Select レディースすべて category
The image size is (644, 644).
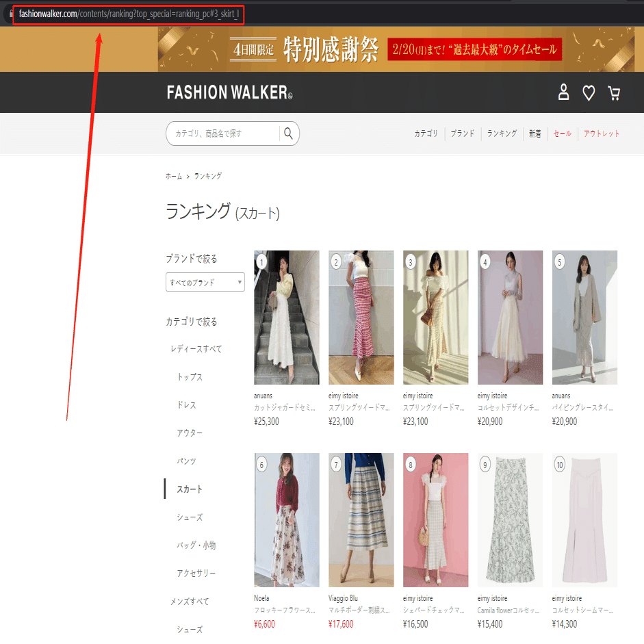[x=196, y=349]
